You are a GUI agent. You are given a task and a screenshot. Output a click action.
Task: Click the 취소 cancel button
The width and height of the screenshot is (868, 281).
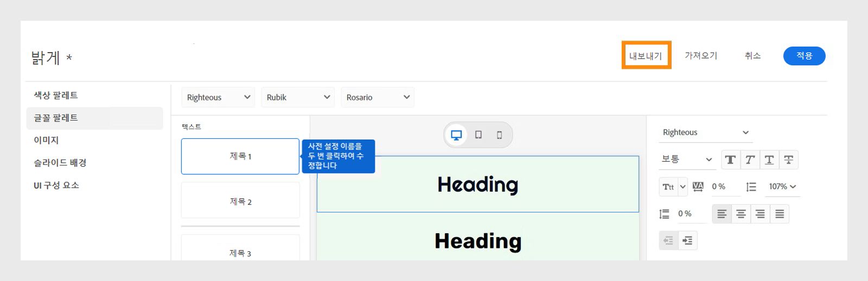tap(752, 55)
